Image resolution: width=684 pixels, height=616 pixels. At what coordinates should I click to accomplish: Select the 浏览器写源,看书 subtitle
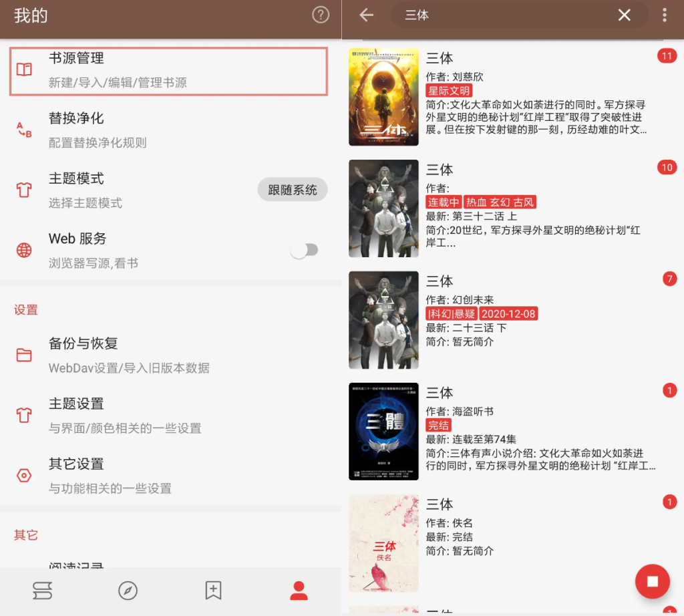[94, 263]
